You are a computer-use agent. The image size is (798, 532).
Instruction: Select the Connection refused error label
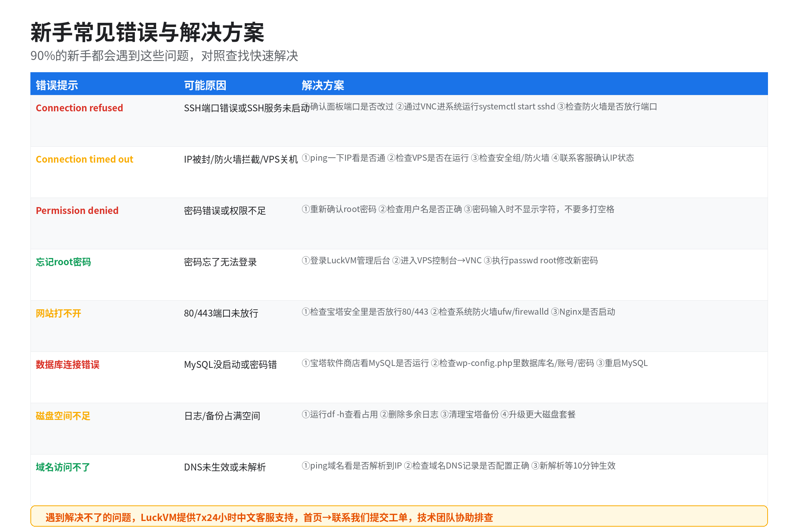[79, 108]
